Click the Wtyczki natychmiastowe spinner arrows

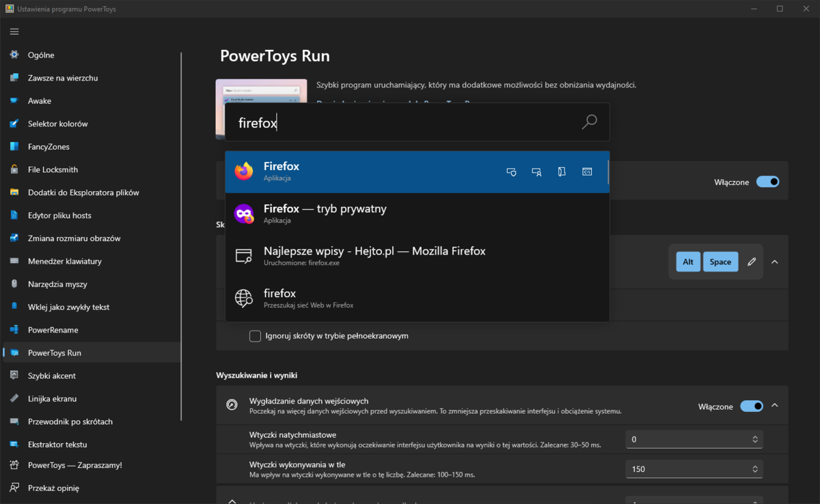(x=755, y=439)
